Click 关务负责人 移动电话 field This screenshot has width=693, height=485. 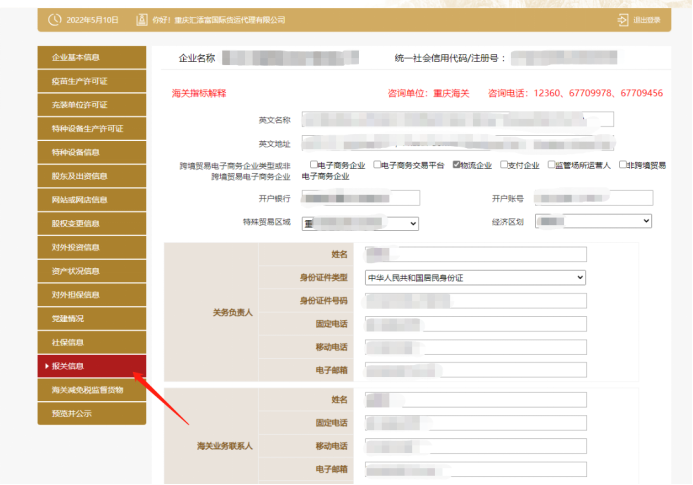pyautogui.click(x=476, y=347)
